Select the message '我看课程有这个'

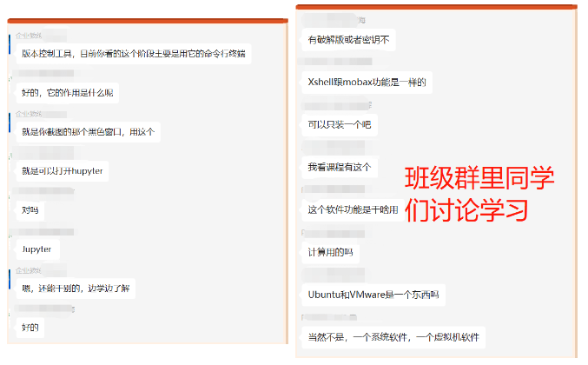click(339, 167)
